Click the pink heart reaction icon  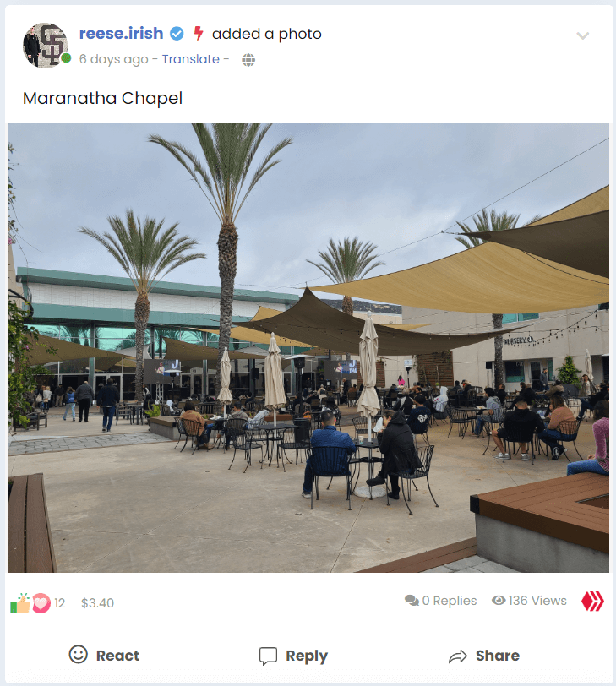coord(41,603)
